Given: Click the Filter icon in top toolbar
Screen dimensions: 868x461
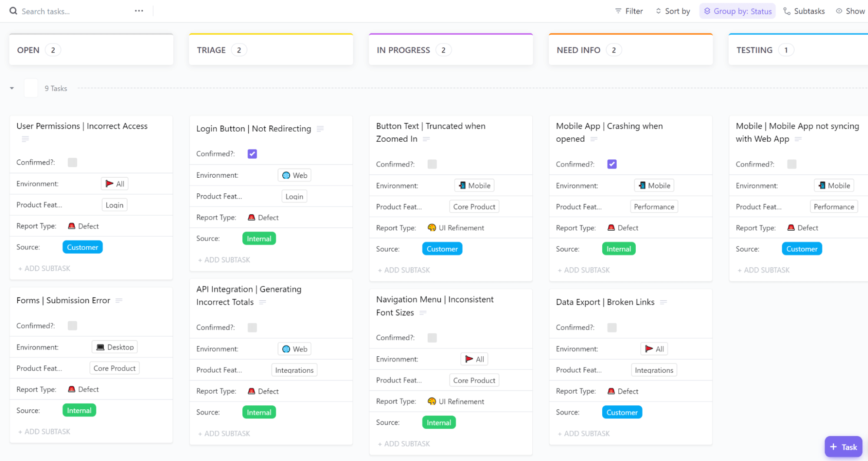Looking at the screenshot, I should 618,11.
